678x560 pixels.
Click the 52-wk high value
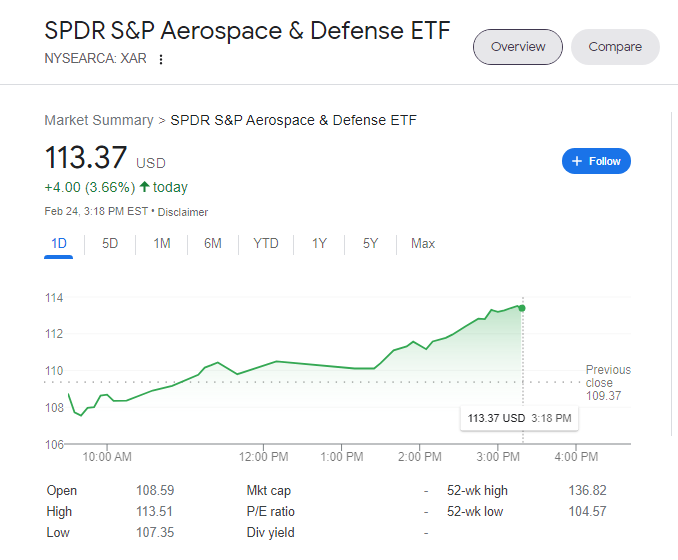(586, 490)
